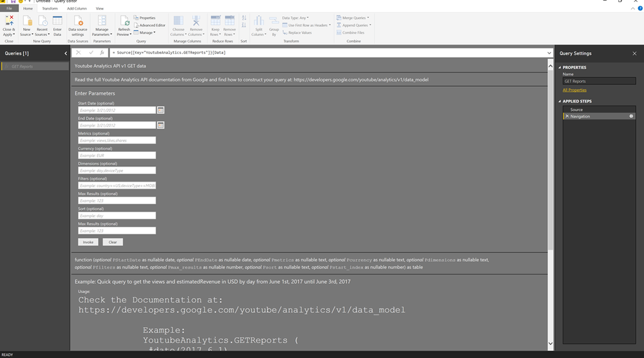This screenshot has width=644, height=358.
Task: Click the formula bar cancel X icon
Action: [79, 53]
